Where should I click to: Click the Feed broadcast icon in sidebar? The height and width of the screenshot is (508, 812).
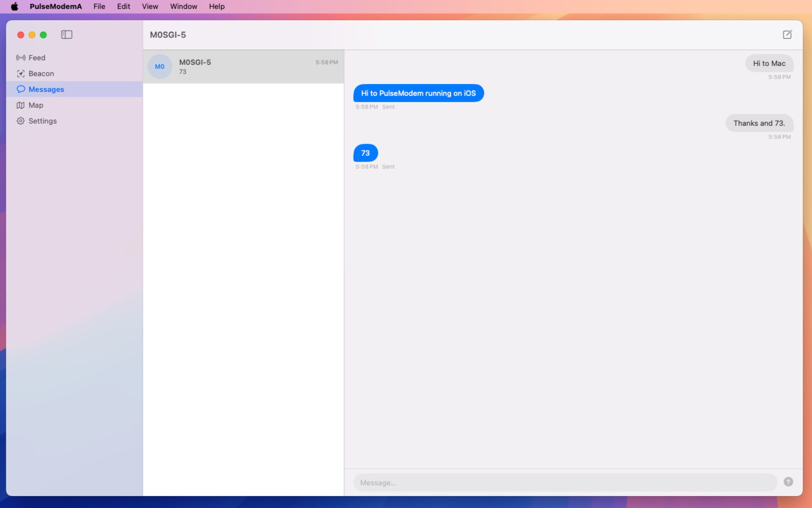pos(21,58)
